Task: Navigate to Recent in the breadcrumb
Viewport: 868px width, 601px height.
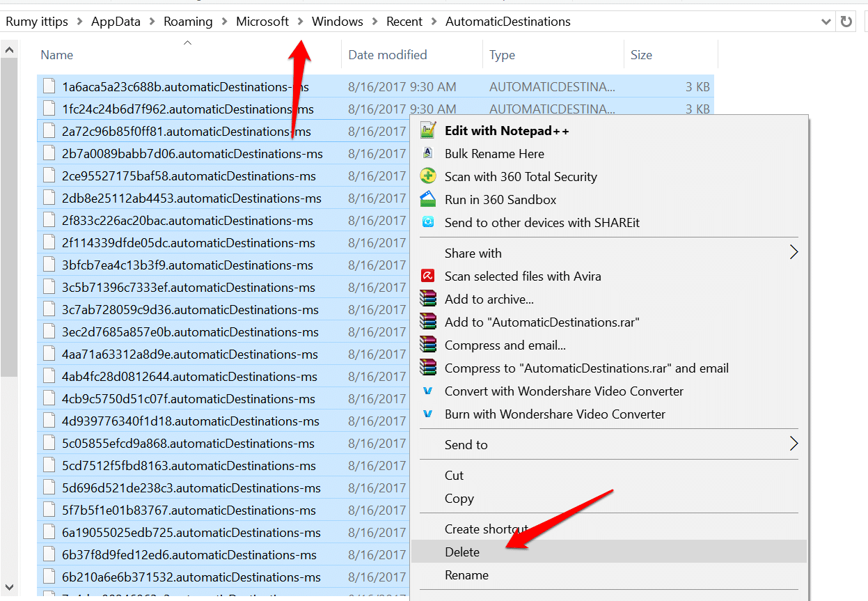Action: [x=404, y=22]
